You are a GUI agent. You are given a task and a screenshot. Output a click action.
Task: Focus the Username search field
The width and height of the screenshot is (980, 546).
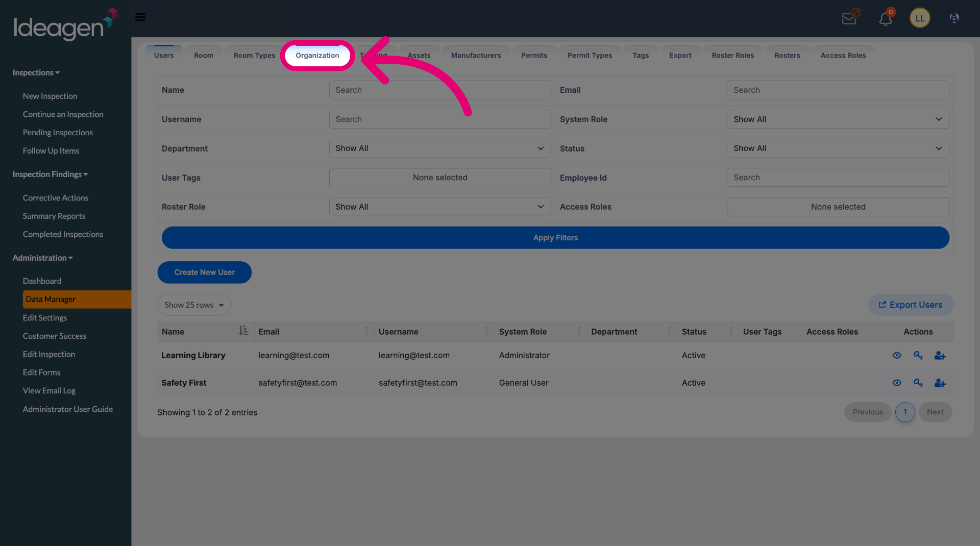click(440, 119)
